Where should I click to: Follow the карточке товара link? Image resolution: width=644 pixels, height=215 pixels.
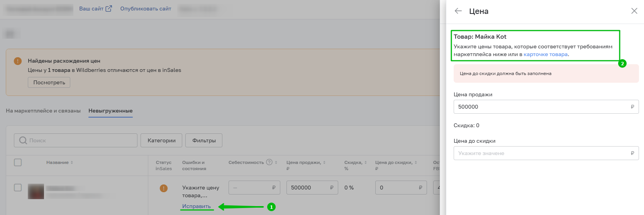point(546,55)
